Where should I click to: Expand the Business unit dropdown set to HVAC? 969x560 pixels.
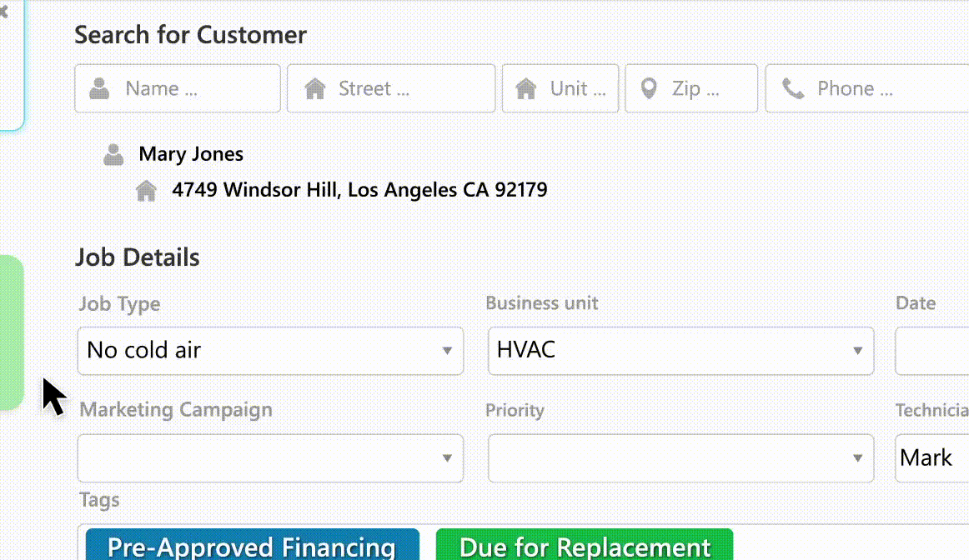pyautogui.click(x=680, y=351)
